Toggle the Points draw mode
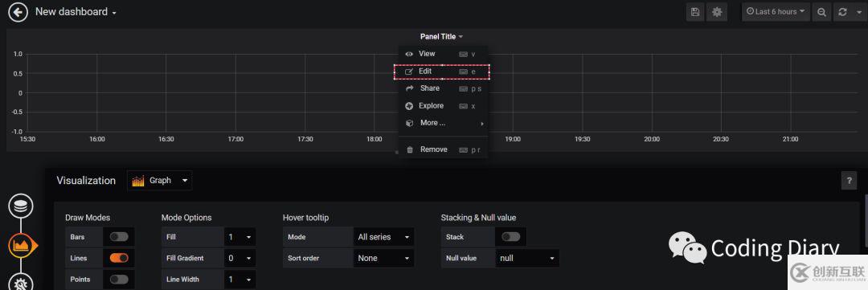 pos(119,280)
